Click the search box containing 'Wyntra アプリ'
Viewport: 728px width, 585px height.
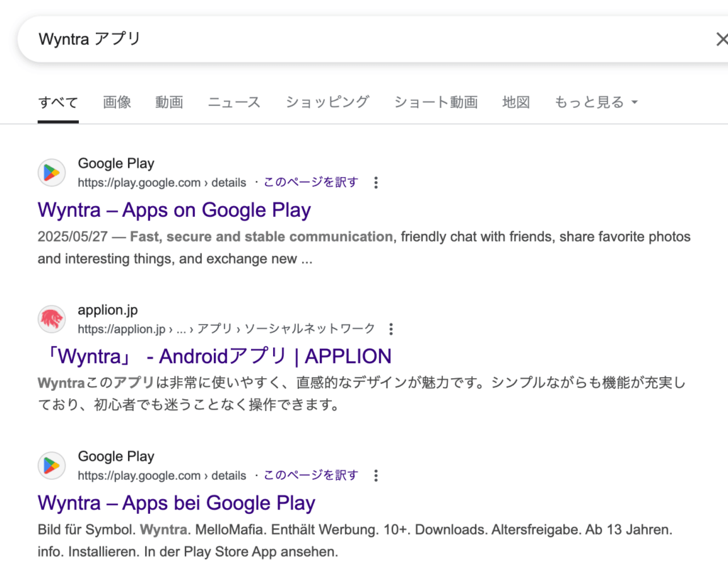tap(373, 40)
